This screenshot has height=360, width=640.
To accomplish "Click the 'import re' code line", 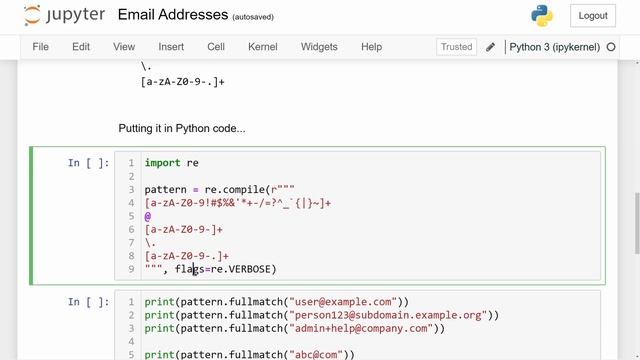I will [x=171, y=163].
